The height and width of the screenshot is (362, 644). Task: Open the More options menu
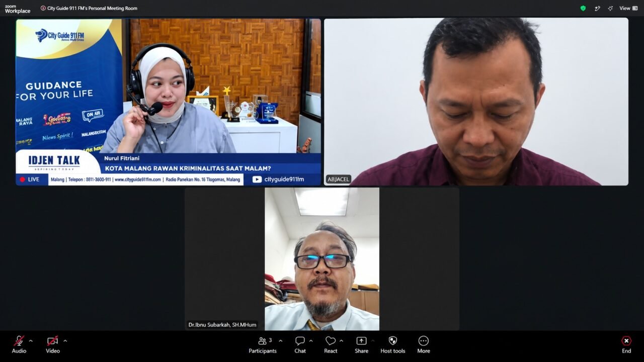pos(424,345)
